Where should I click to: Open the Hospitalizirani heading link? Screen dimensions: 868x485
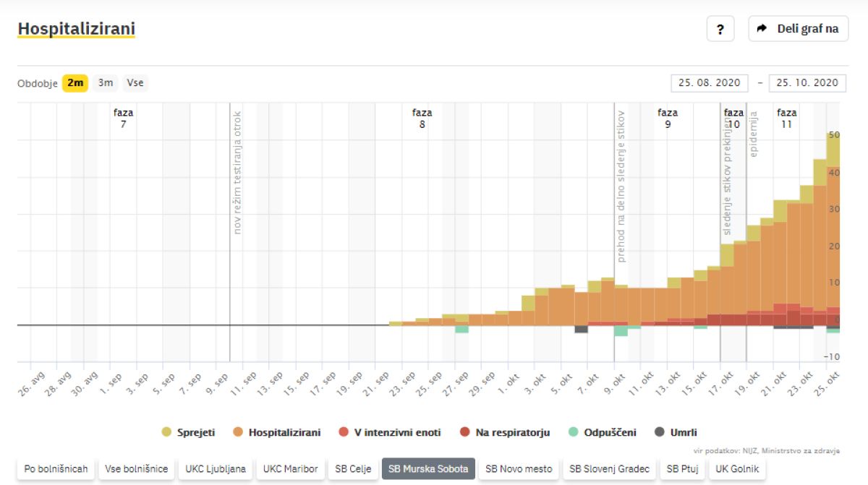pos(76,29)
